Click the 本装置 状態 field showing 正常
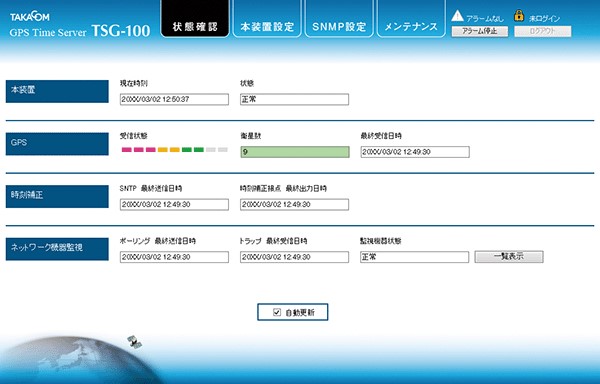Screen dimensions: 600x384 coord(294,99)
